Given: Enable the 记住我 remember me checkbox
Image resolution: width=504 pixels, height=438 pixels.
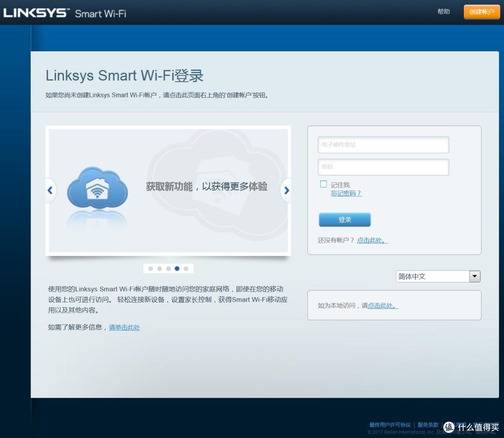Looking at the screenshot, I should (323, 184).
